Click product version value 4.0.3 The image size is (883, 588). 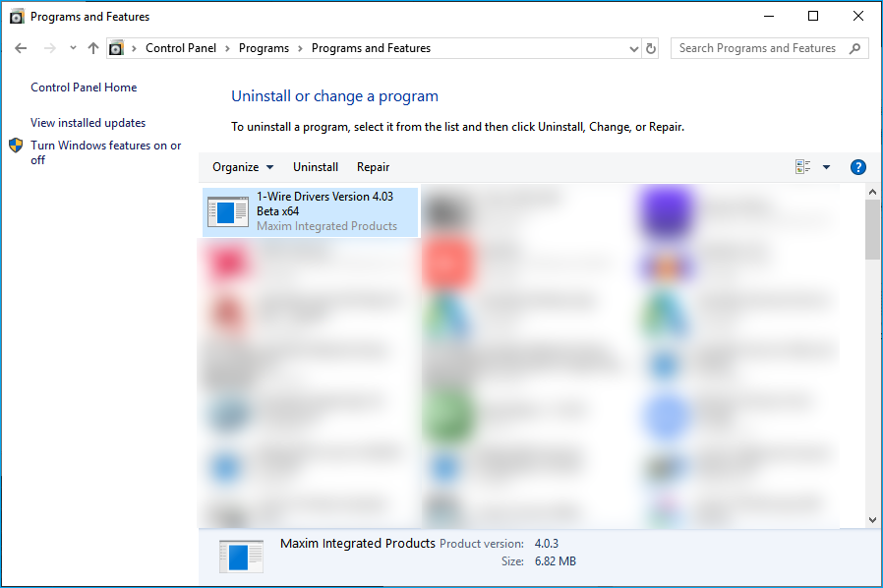pos(547,544)
